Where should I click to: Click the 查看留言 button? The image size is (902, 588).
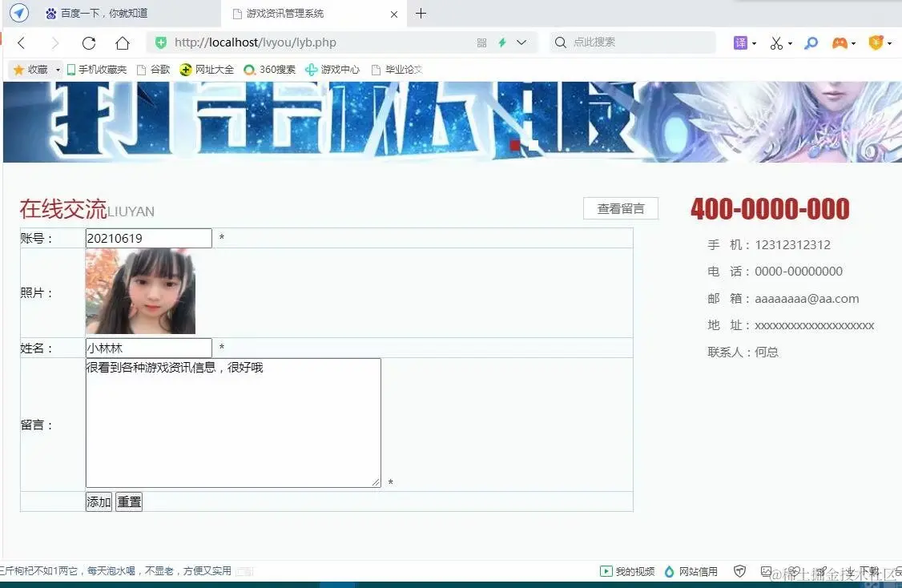[x=621, y=208]
